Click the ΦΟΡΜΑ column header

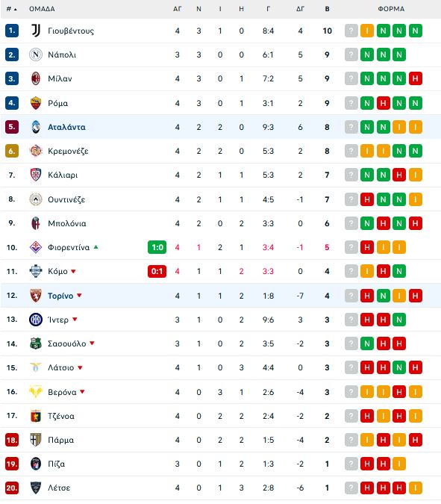coord(391,9)
